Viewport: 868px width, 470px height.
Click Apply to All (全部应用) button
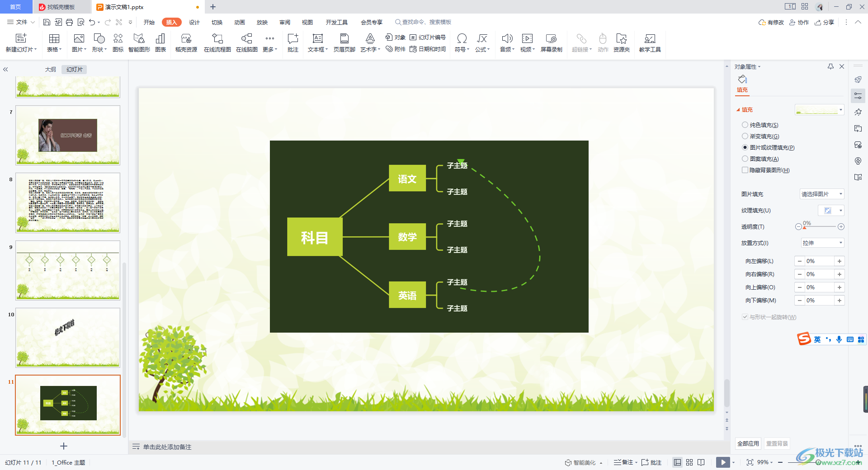click(748, 443)
